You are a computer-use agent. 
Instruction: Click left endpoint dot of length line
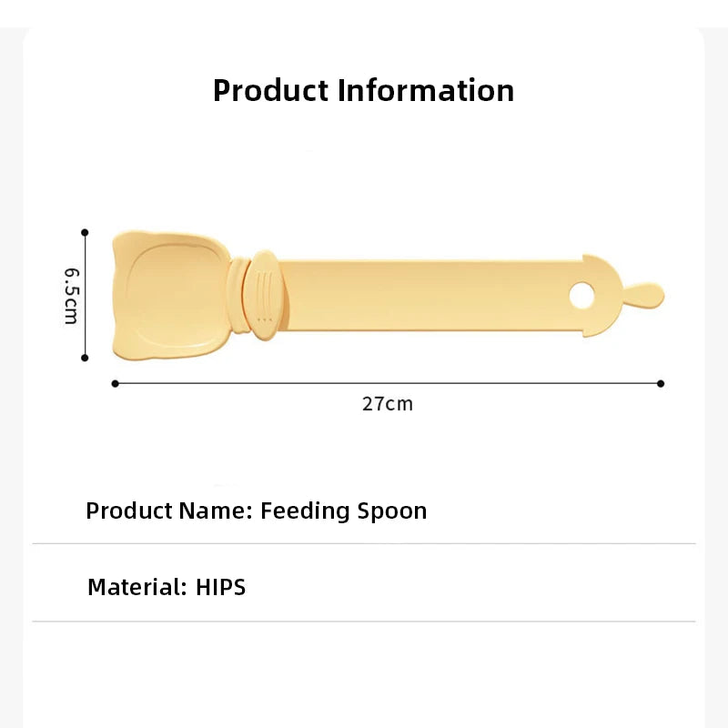[x=115, y=383]
